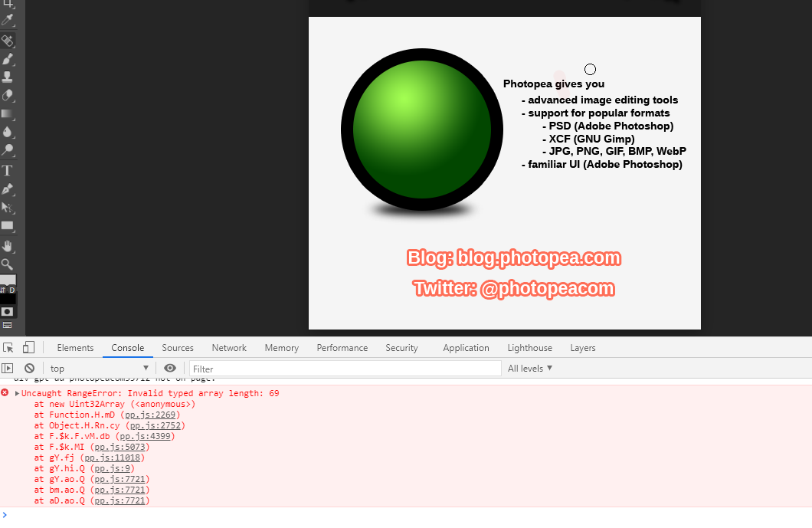Toggle the device toolbar
Screen dimensions: 812x528
[29, 347]
